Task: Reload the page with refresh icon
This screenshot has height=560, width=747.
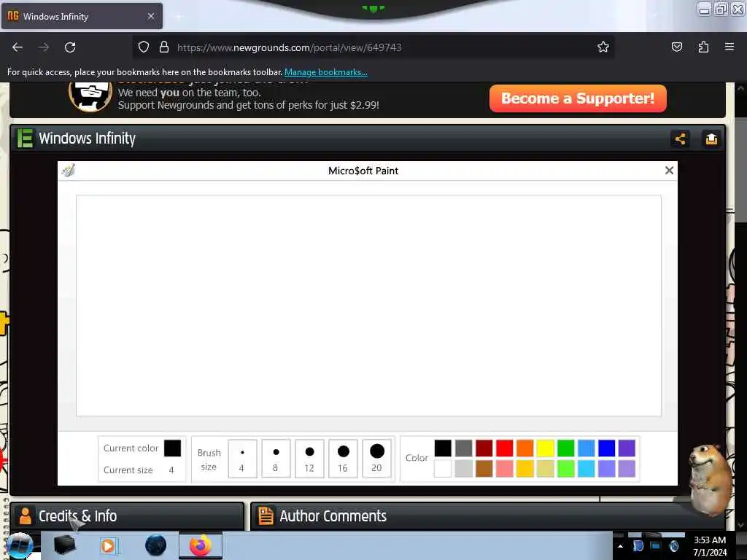Action: pos(70,47)
